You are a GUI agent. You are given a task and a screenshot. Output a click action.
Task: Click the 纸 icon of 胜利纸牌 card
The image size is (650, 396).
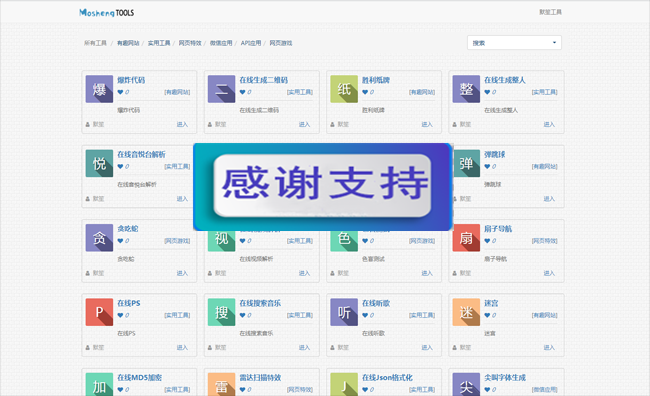point(344,89)
